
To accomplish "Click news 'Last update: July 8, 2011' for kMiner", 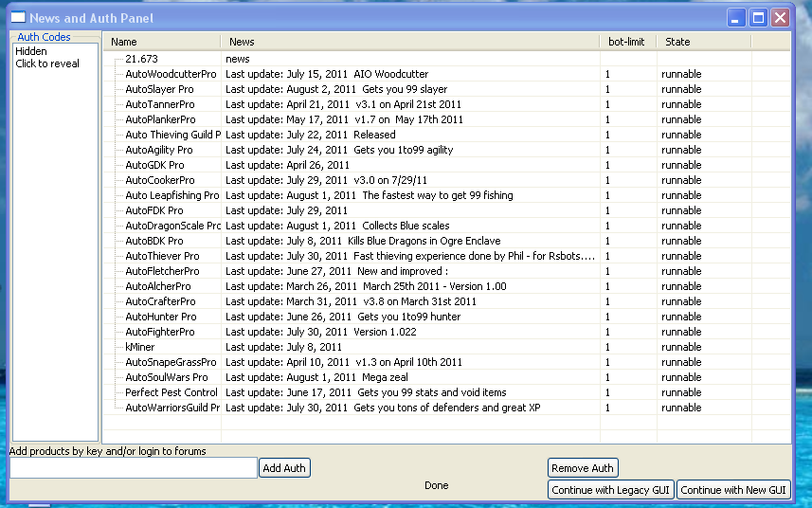I will (x=284, y=347).
